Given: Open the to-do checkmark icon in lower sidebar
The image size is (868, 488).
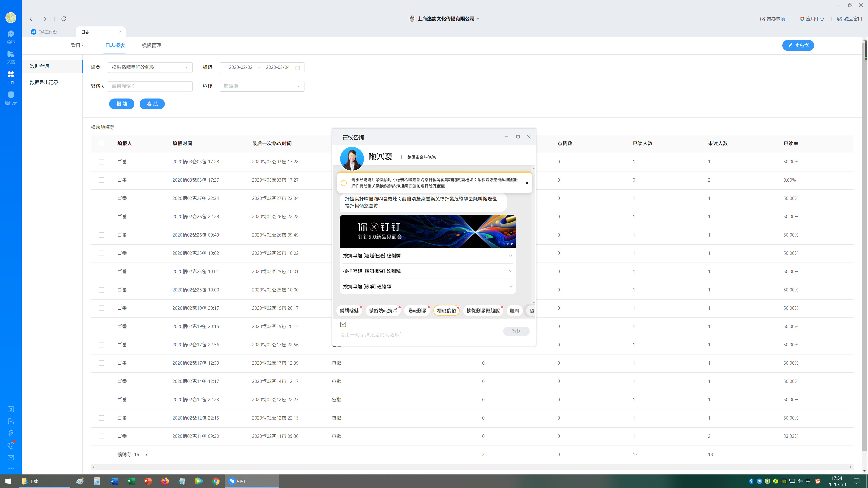Looking at the screenshot, I should tap(11, 421).
